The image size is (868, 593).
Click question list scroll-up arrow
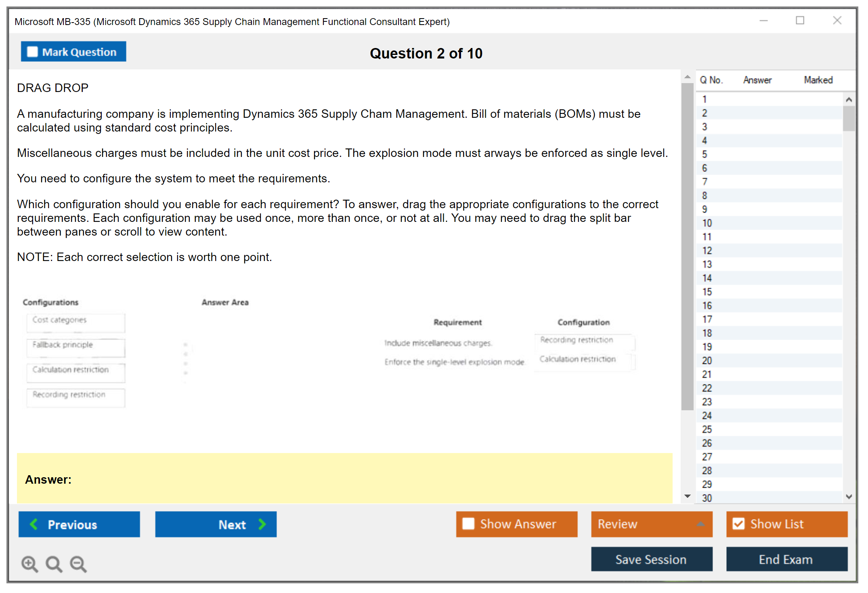tap(849, 99)
